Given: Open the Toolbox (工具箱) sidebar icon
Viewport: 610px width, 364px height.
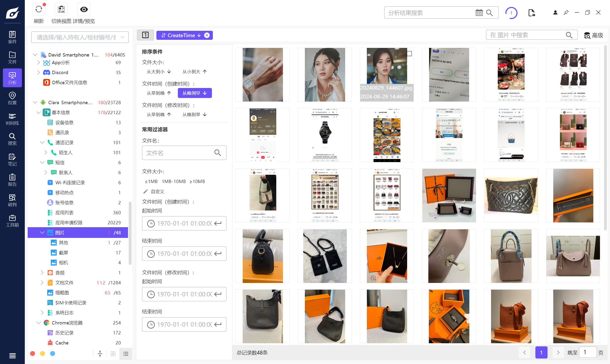Looking at the screenshot, I should point(12,220).
